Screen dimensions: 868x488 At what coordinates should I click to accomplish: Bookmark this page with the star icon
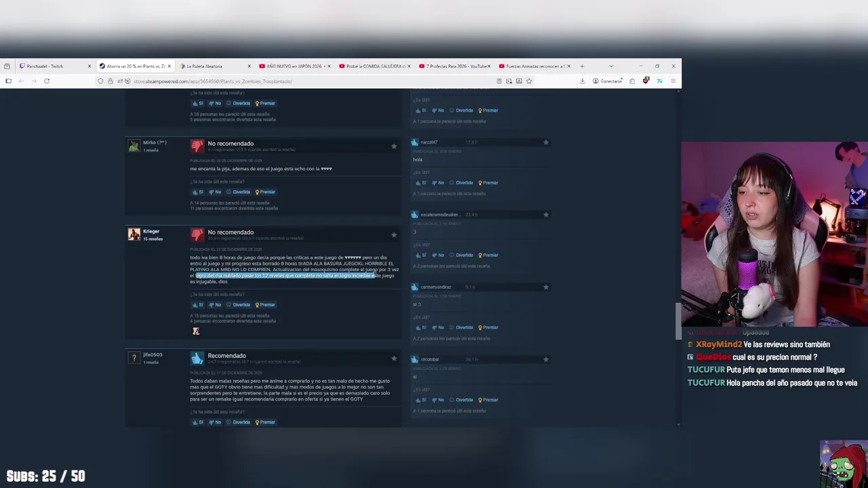coord(529,81)
